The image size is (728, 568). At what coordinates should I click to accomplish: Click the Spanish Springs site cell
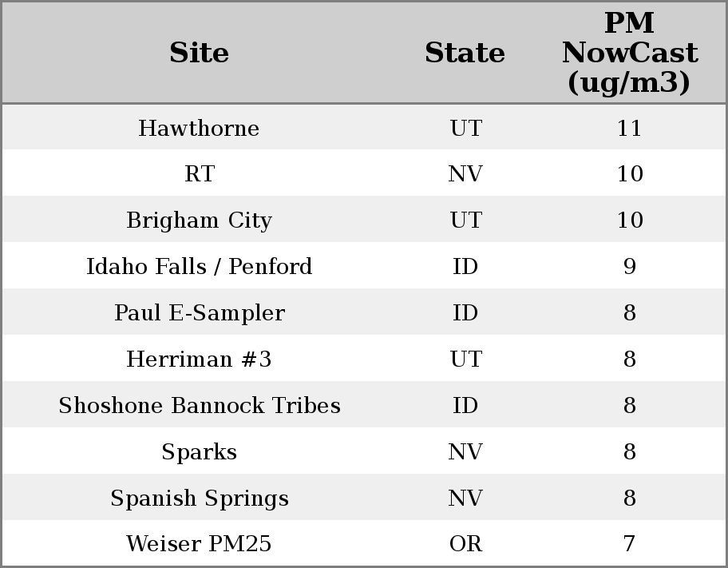(x=199, y=498)
